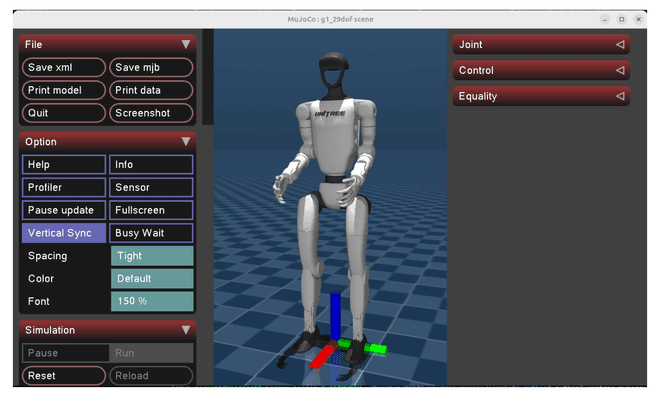
Task: Take a Screenshot of the scene
Action: point(151,113)
